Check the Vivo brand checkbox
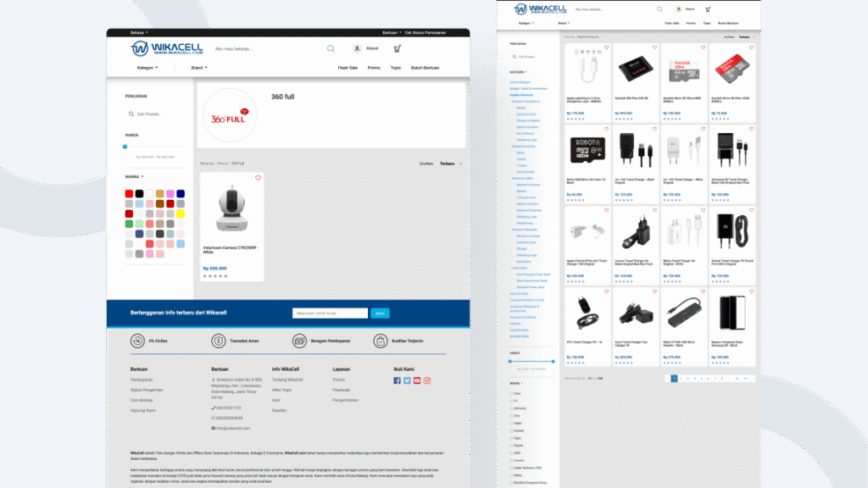Image resolution: width=868 pixels, height=488 pixels. 511,416
